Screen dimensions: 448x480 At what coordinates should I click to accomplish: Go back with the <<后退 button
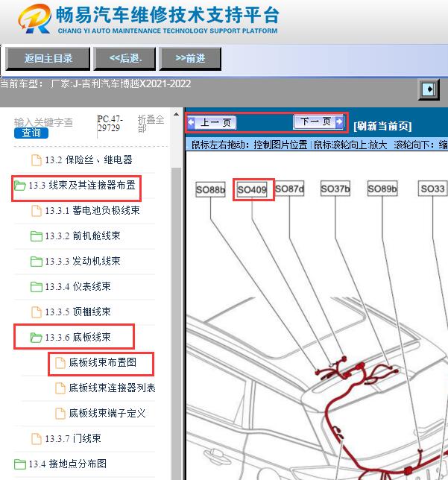pos(124,58)
